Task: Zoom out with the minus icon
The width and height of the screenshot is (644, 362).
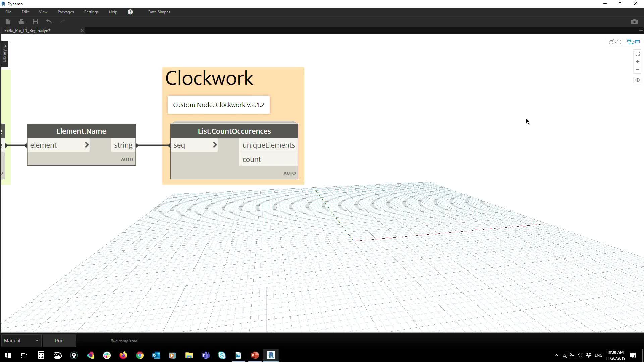Action: 637,70
